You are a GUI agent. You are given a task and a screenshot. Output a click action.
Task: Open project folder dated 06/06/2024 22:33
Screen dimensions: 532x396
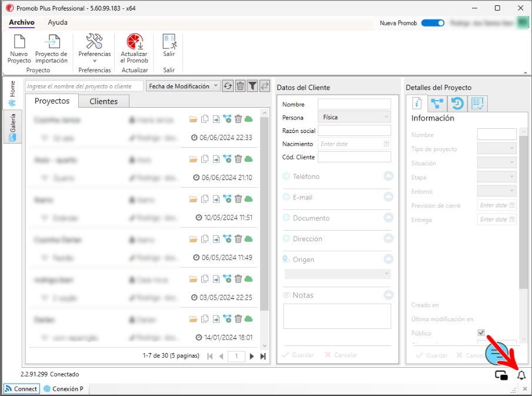(194, 119)
